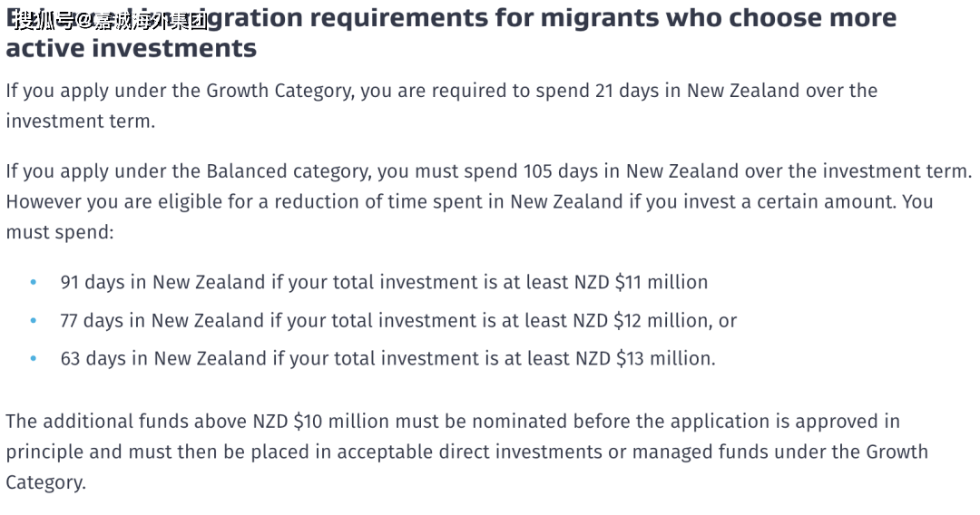Click the Sohu watermark text overlay

[111, 22]
